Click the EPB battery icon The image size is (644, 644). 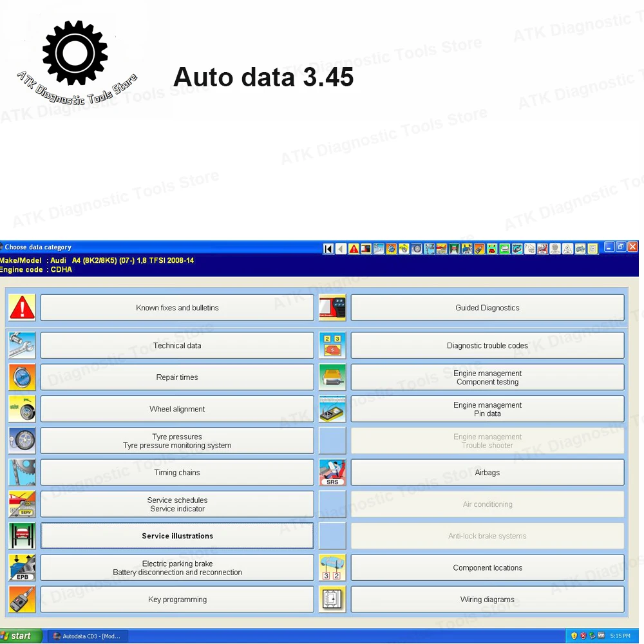point(22,568)
